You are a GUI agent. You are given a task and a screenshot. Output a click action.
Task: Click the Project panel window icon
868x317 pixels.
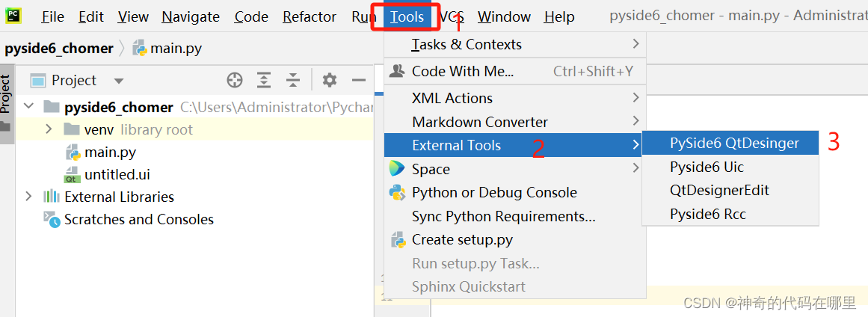(38, 81)
